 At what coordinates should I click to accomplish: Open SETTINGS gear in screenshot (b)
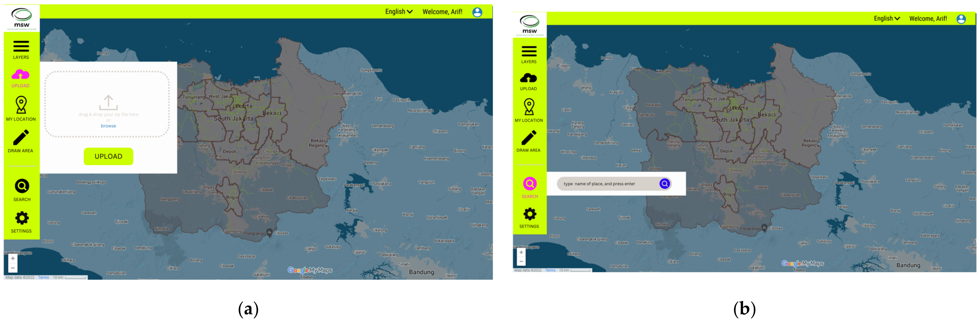(530, 214)
